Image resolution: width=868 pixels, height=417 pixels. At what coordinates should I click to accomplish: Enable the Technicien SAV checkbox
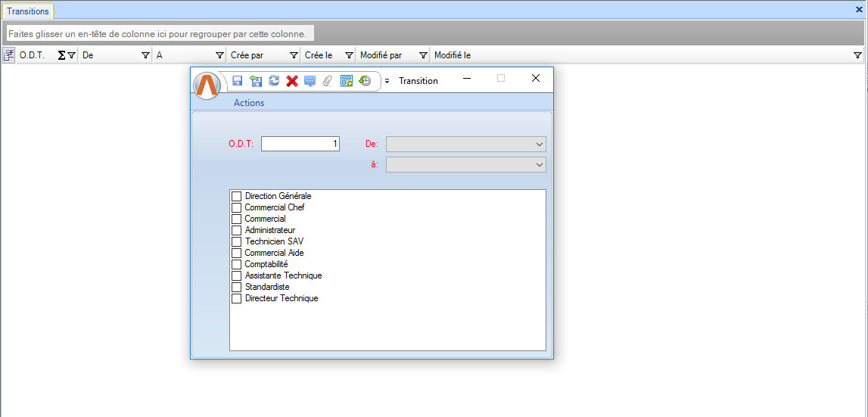tap(236, 241)
